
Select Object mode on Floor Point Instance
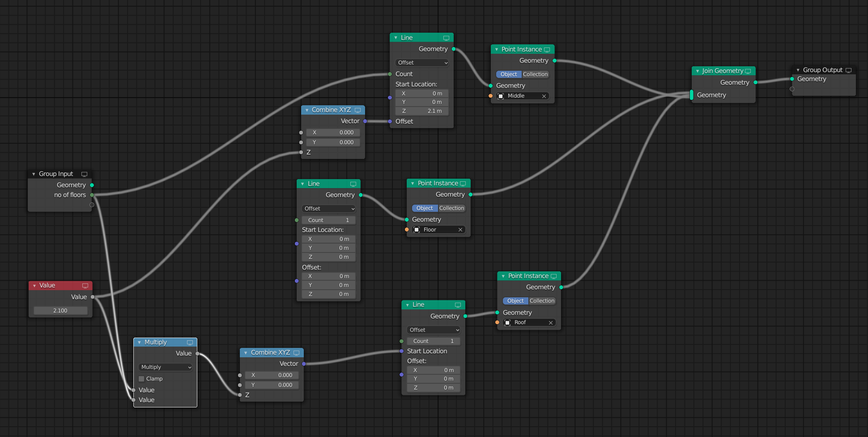(x=425, y=208)
